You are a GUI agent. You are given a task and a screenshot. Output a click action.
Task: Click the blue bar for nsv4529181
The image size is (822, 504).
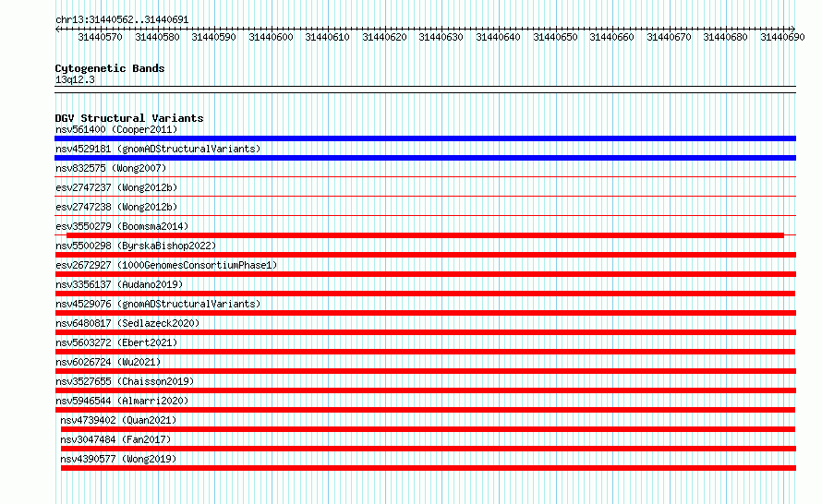tap(425, 158)
